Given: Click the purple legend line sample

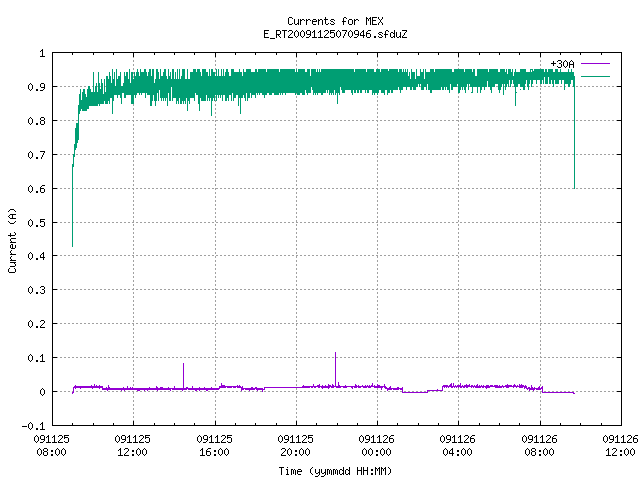Looking at the screenshot, I should 595,64.
